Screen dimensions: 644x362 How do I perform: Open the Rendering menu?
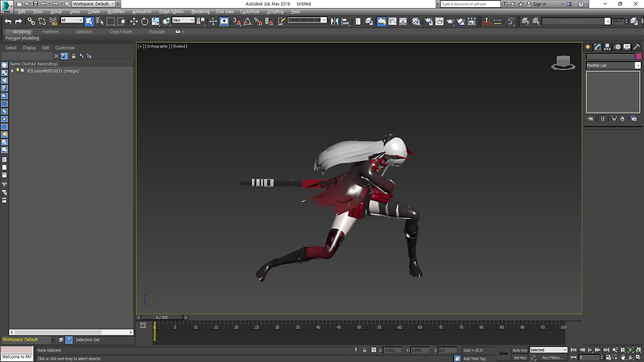[200, 12]
